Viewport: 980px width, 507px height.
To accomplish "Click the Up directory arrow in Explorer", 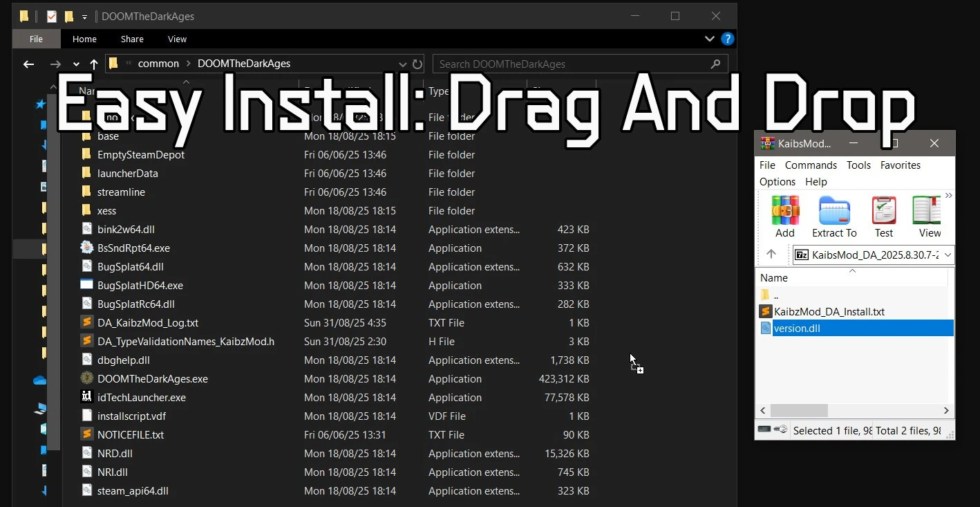I will pyautogui.click(x=94, y=64).
